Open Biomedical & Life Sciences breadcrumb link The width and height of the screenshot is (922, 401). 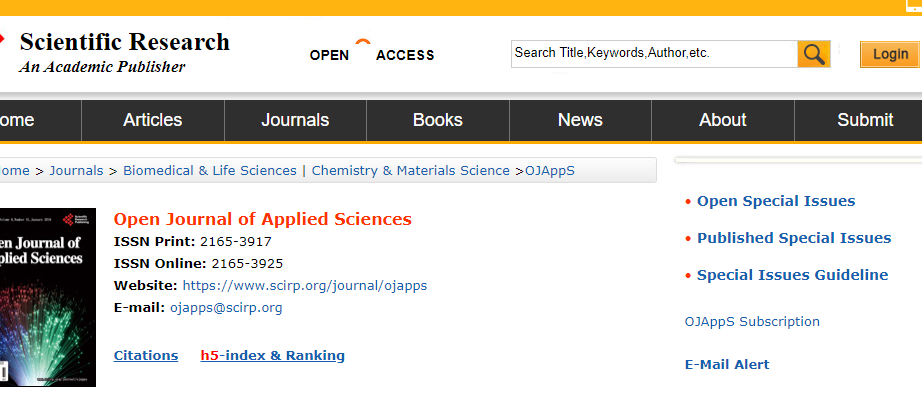[209, 171]
